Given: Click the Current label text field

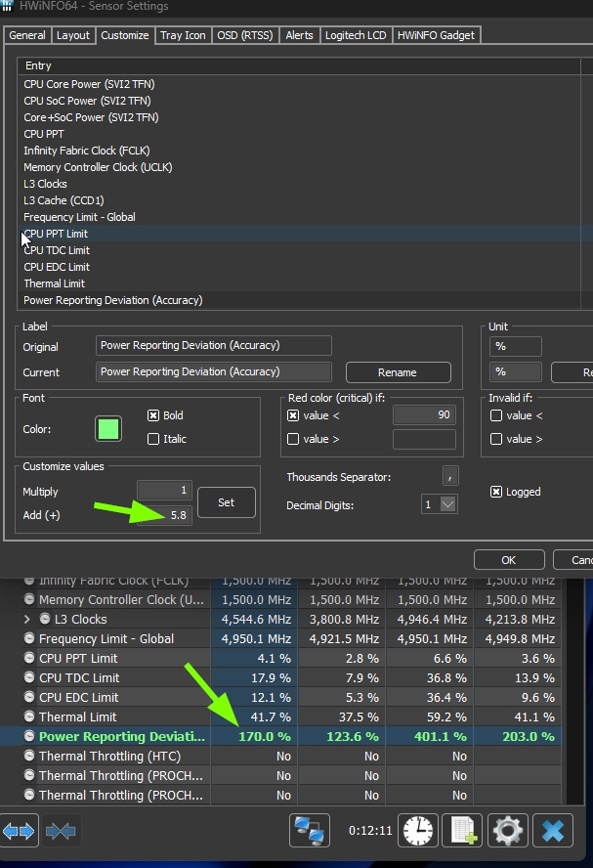Looking at the screenshot, I should [x=214, y=371].
